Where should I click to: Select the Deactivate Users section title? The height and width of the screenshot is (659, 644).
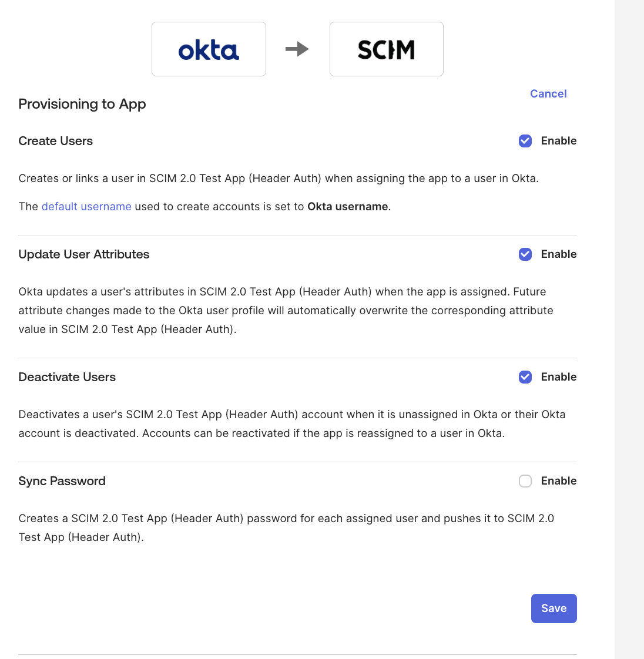[x=67, y=377]
